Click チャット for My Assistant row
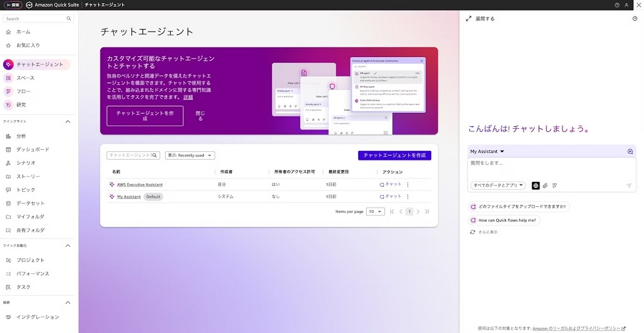644x333 pixels. tap(390, 196)
